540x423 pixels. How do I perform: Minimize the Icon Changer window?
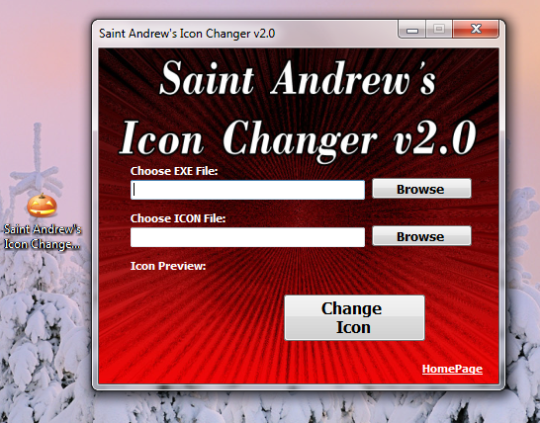(412, 29)
